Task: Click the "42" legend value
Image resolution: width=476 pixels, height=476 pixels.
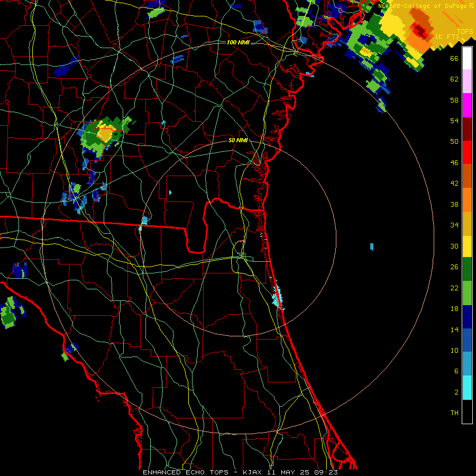Action: coord(454,184)
